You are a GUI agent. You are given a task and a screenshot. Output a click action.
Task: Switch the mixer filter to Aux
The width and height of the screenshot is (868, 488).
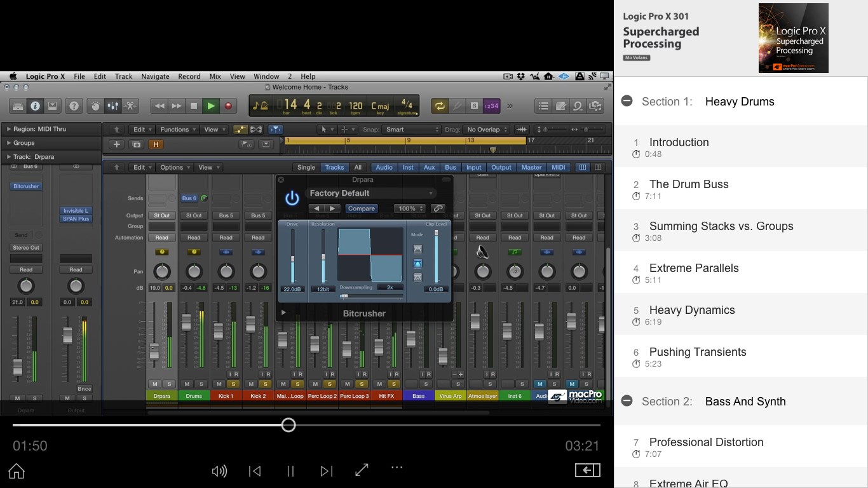(429, 167)
